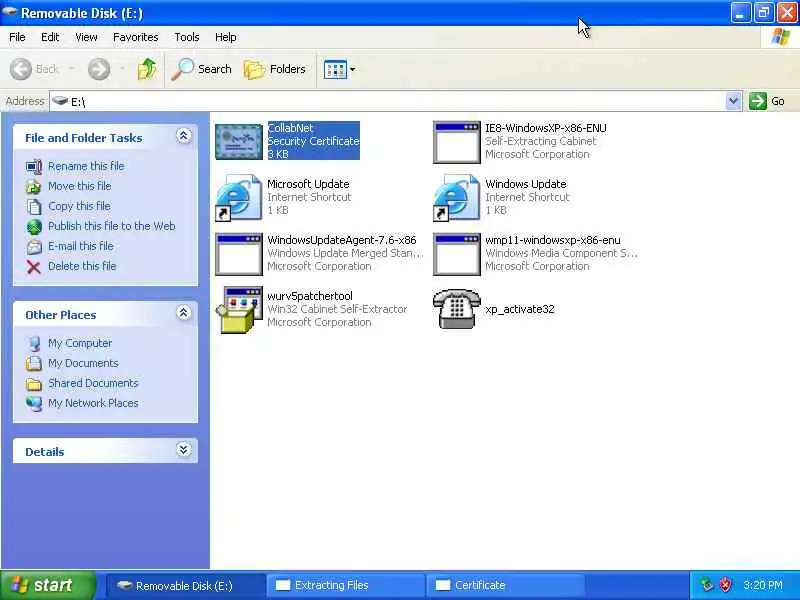Viewport: 800px width, 600px height.
Task: Go up one folder level
Action: click(x=147, y=69)
